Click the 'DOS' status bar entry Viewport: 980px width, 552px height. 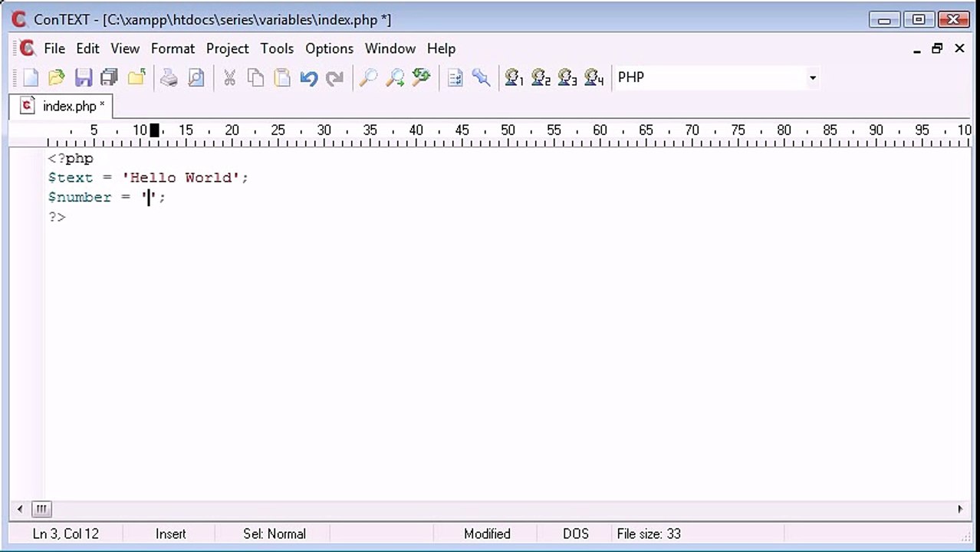(576, 534)
